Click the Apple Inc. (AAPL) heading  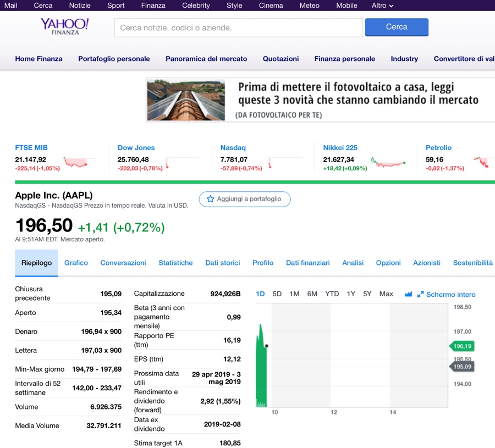coord(54,195)
